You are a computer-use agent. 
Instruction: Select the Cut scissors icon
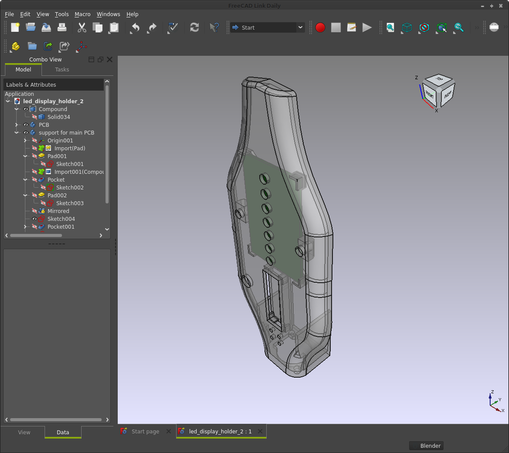coord(82,28)
